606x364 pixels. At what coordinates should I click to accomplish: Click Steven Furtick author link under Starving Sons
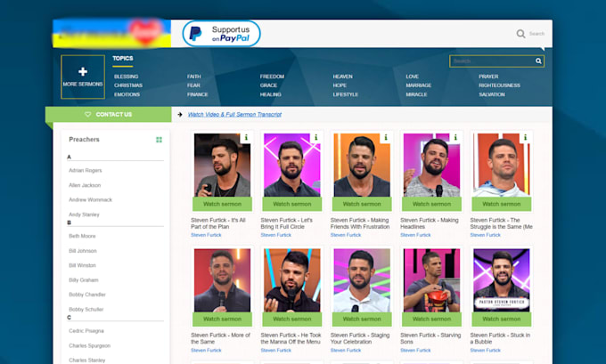tap(415, 350)
